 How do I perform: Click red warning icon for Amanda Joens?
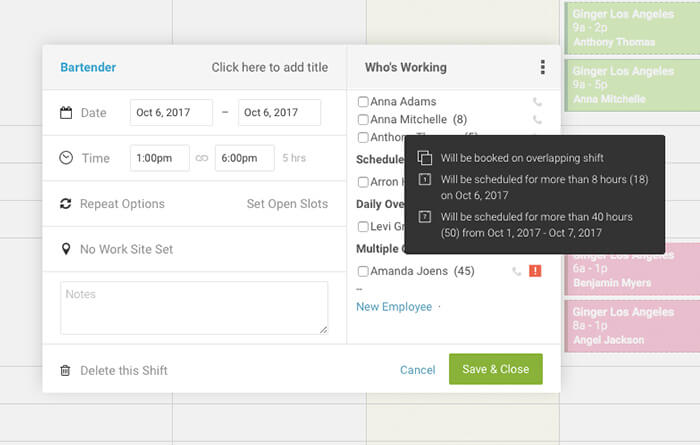535,270
